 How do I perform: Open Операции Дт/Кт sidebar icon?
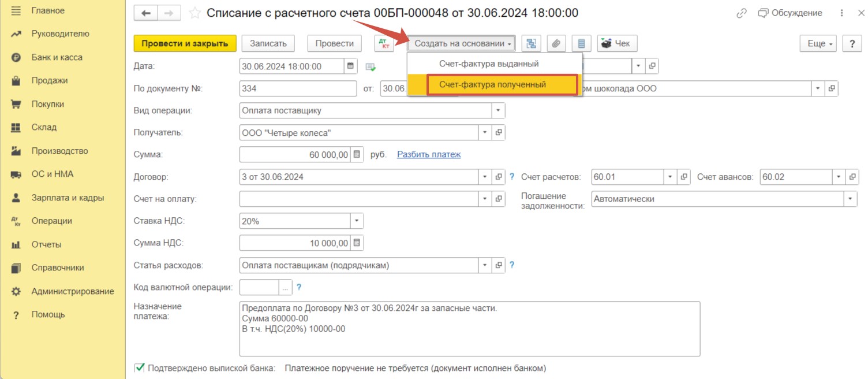coord(16,221)
